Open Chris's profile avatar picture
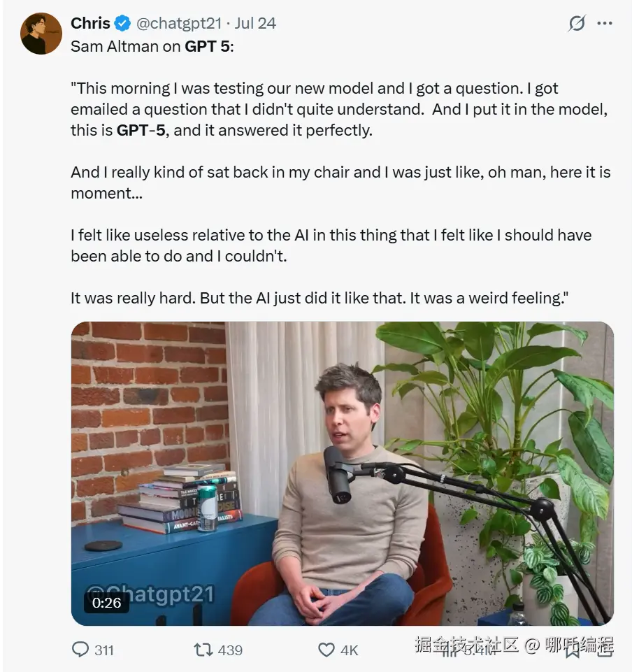 (x=41, y=34)
